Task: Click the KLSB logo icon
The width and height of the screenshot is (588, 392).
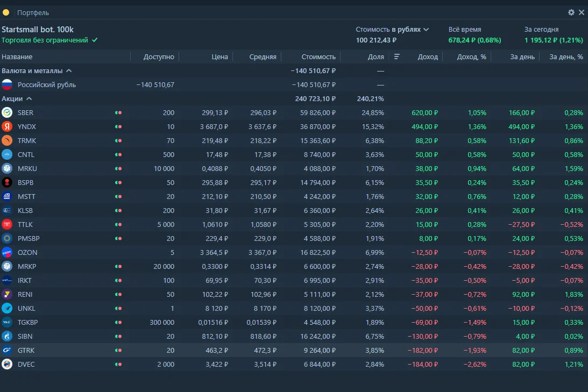Action: click(x=7, y=211)
